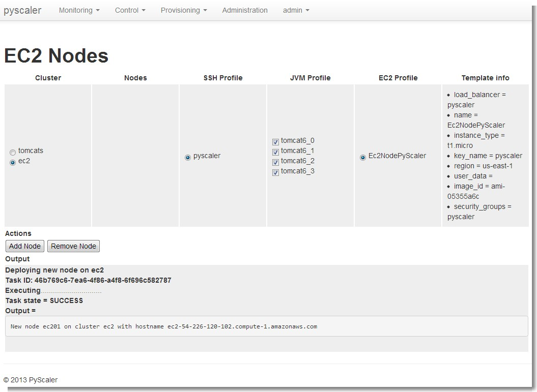Click the Nodes column header

[135, 78]
